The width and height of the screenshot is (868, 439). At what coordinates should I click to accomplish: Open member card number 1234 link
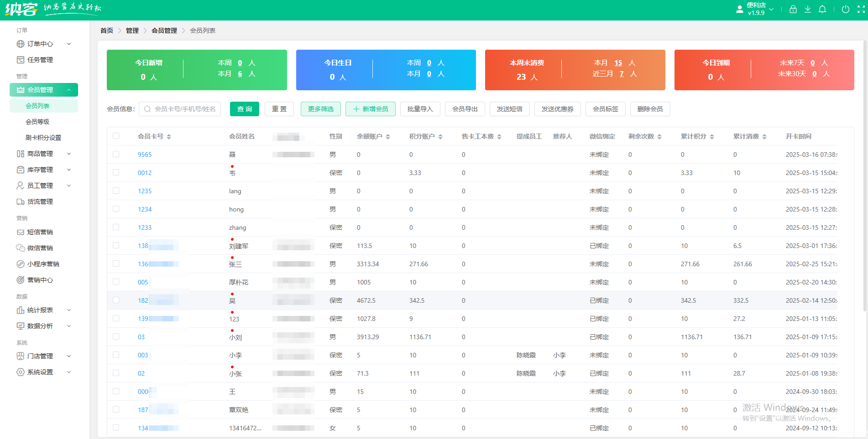[145, 209]
